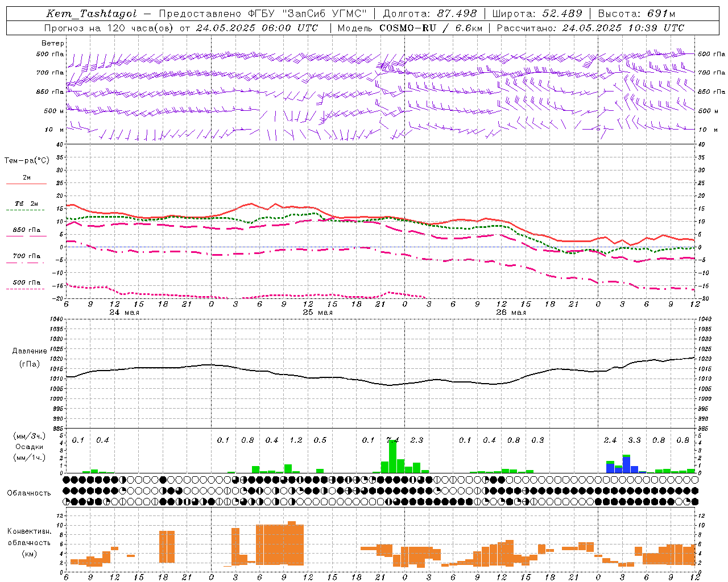The height and width of the screenshot is (582, 728).
Task: Click the 0.3 precipitation total value
Action: pyautogui.click(x=537, y=440)
